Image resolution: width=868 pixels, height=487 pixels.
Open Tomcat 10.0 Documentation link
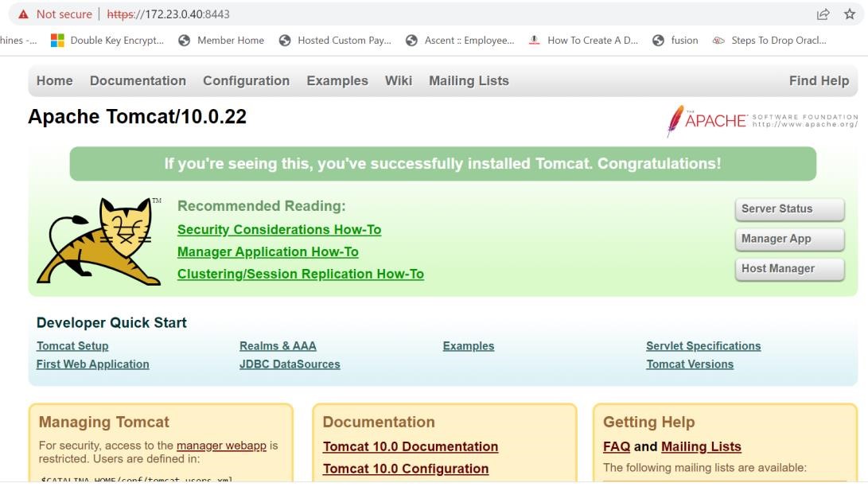[x=411, y=446]
